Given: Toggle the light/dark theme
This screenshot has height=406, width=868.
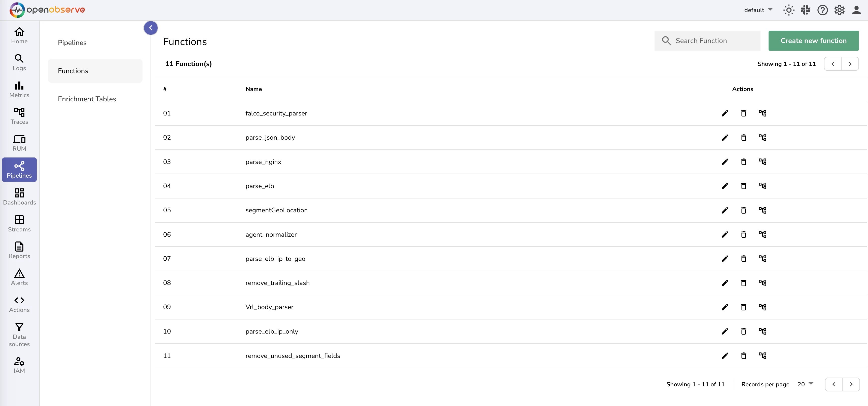Looking at the screenshot, I should coord(788,10).
